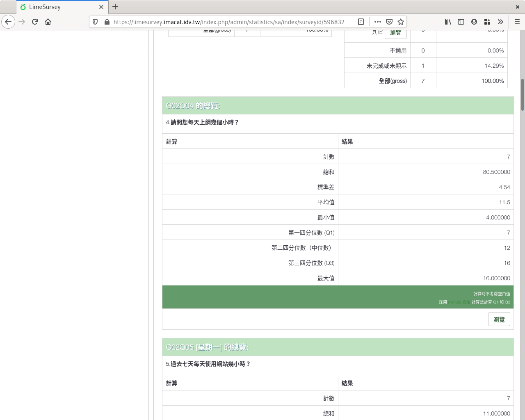Screen dimensions: 525x420
Task: Open the Firefox home page
Action: (48, 22)
